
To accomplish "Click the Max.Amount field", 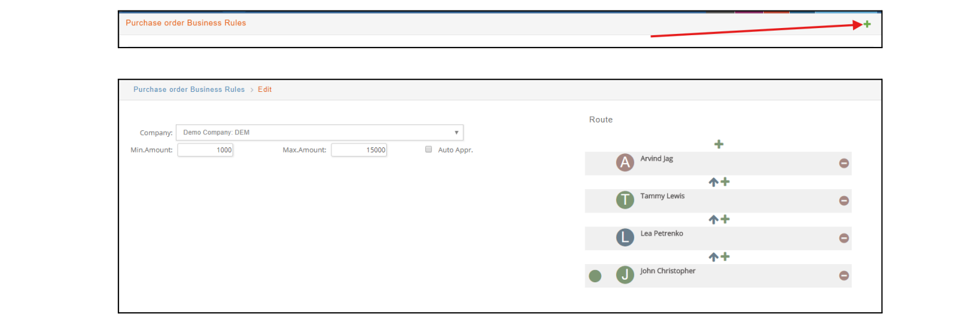I will (359, 150).
